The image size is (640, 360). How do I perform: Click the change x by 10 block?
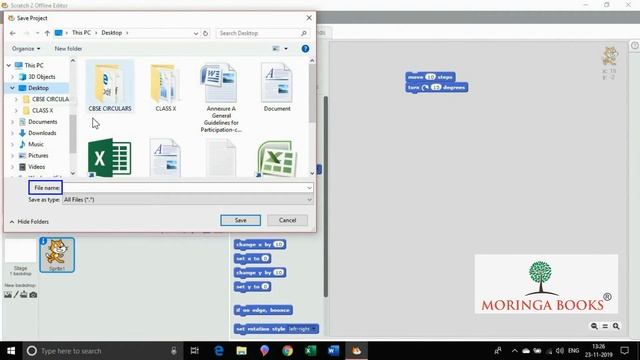[x=260, y=244]
